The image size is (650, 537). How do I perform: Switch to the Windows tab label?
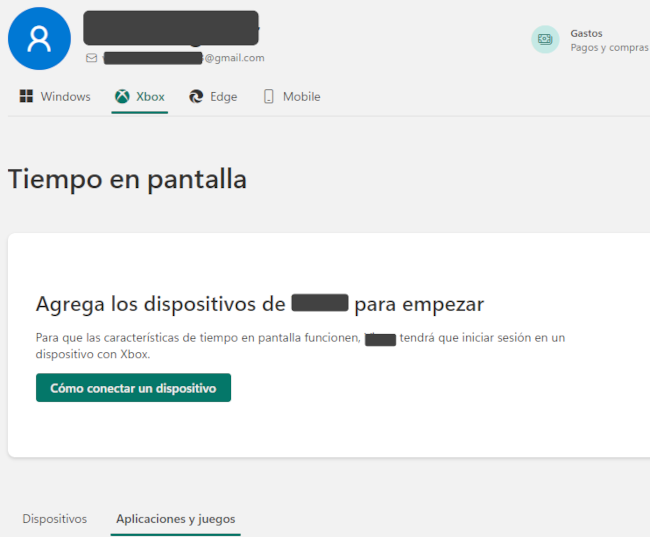65,97
